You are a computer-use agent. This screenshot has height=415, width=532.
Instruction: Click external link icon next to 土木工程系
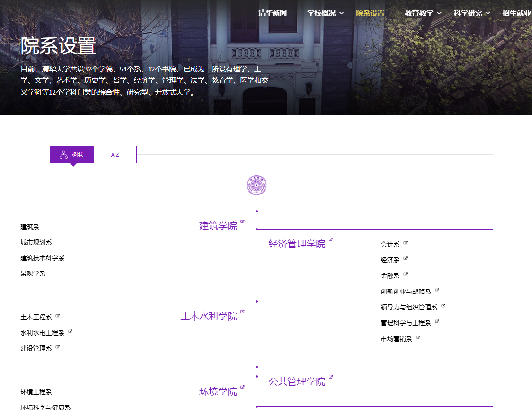tap(57, 316)
